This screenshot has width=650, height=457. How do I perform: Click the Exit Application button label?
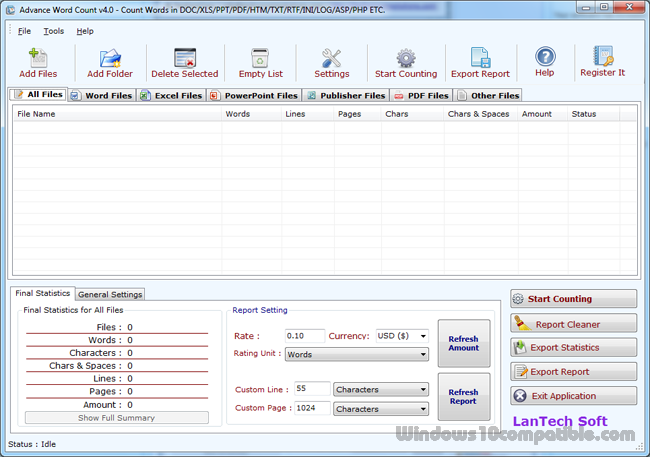point(564,396)
